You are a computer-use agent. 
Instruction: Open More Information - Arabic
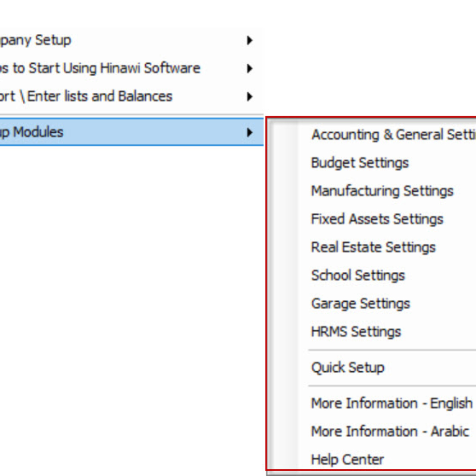[x=390, y=431]
